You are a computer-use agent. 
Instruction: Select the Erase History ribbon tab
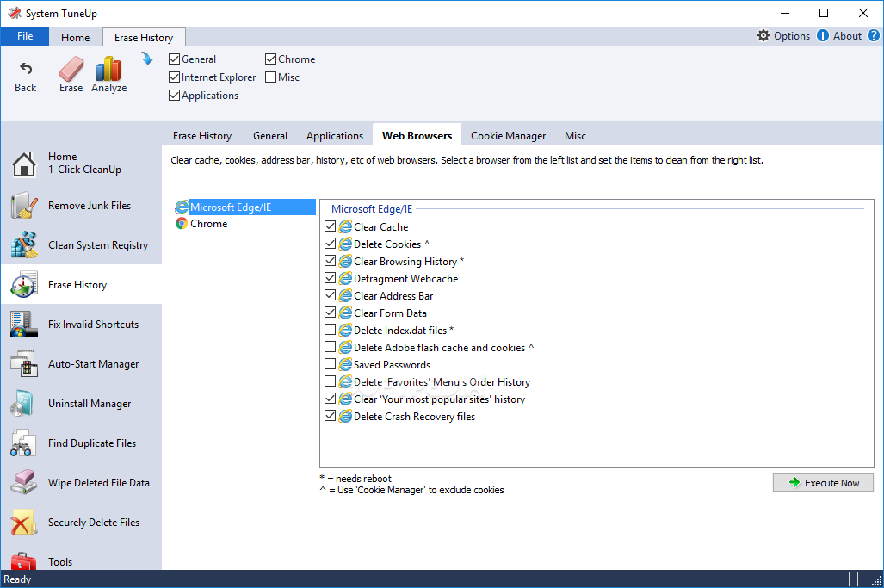[x=144, y=37]
